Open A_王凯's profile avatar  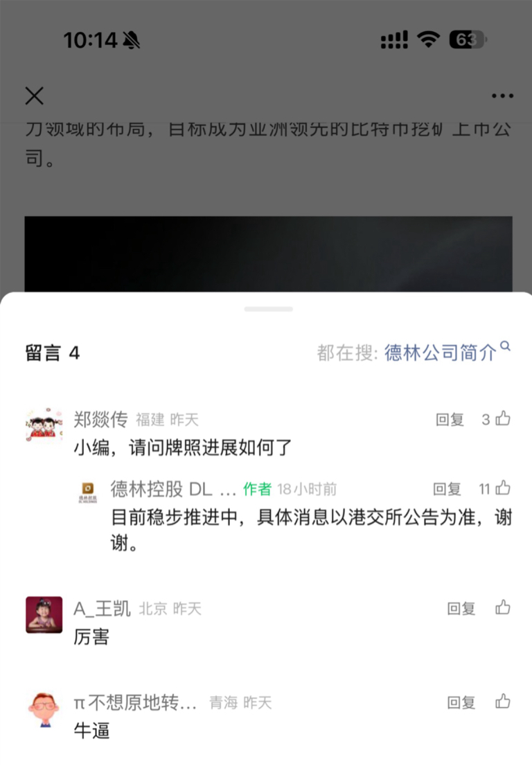44,614
